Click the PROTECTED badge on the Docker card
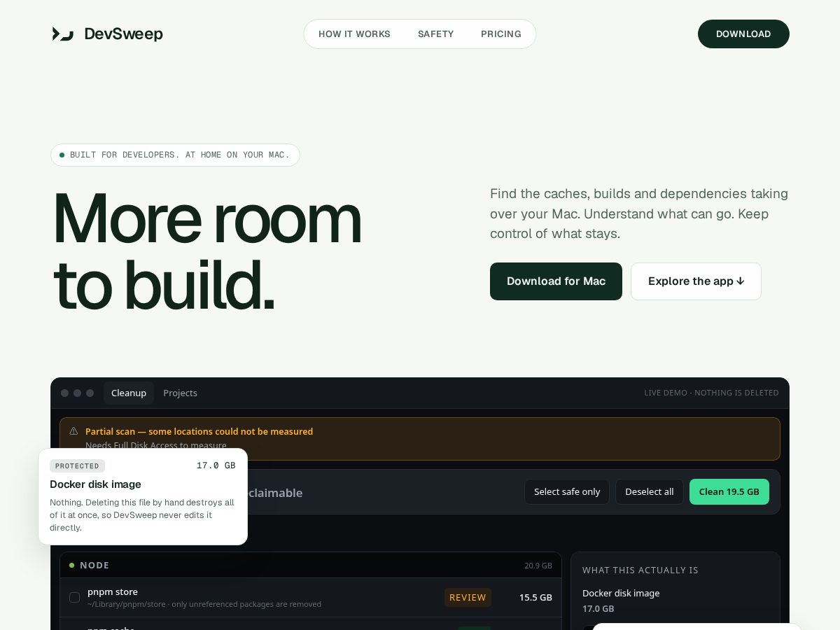Viewport: 840px width, 630px height. click(77, 465)
